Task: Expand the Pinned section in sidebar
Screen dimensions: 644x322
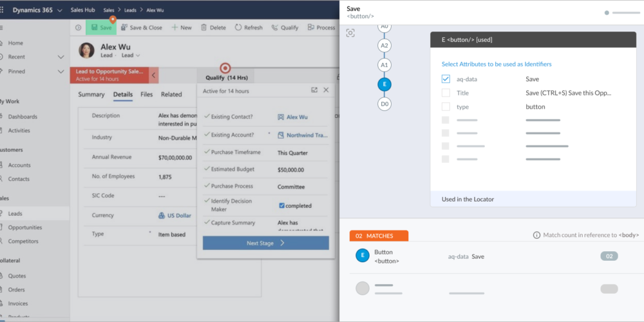Action: click(61, 71)
